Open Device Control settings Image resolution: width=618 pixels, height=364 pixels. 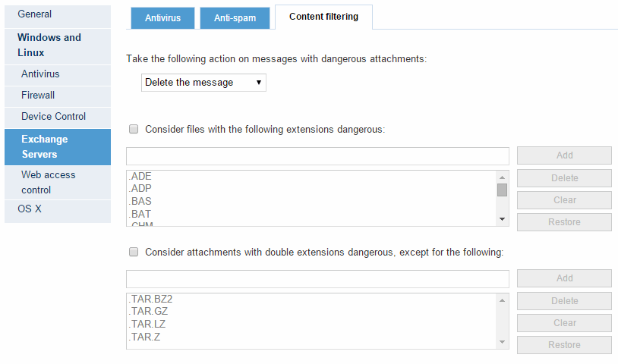pos(53,117)
